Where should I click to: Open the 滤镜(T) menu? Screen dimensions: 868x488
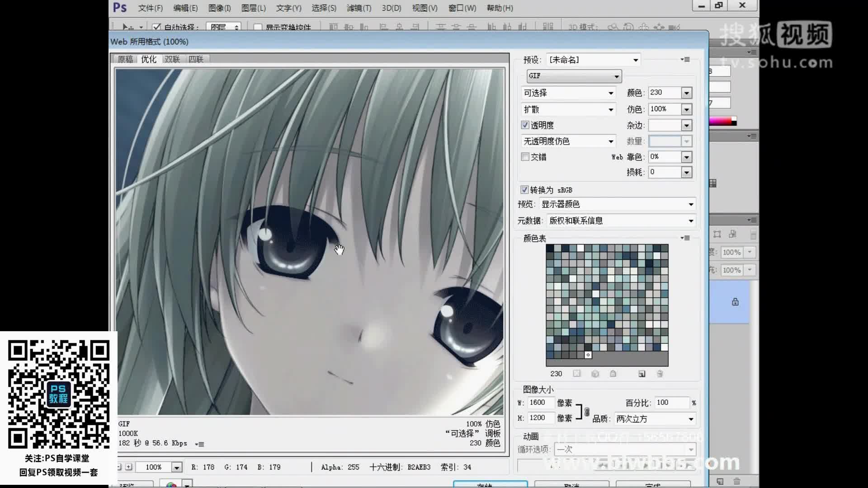(359, 8)
